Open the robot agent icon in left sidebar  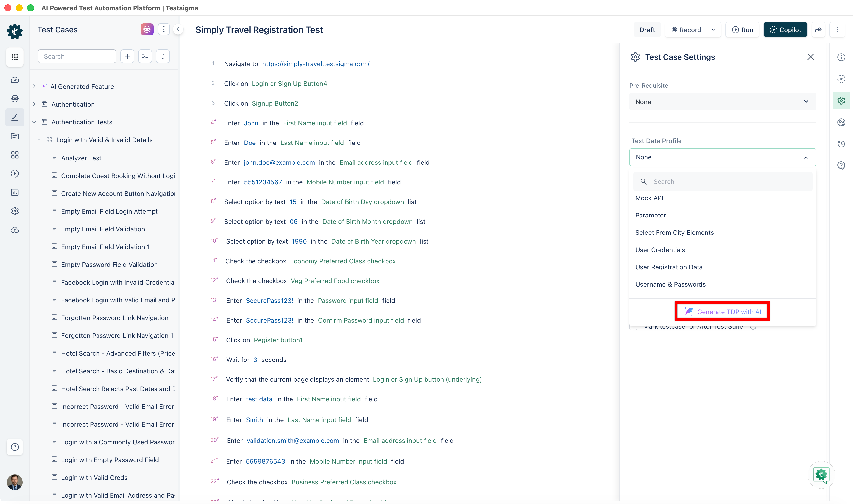coord(15,98)
